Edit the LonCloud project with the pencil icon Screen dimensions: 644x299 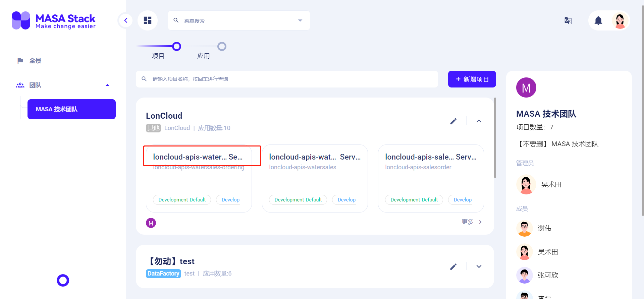(x=453, y=121)
